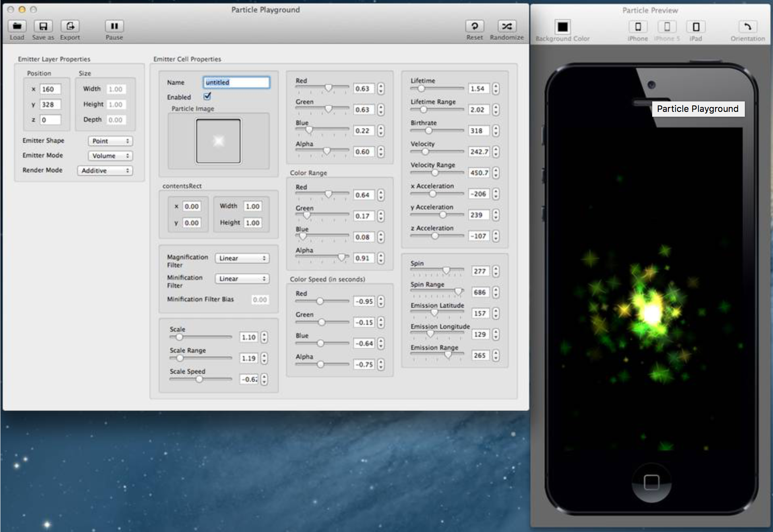Open the Magnification Filter Linear dropdown
Image resolution: width=773 pixels, height=532 pixels.
[242, 258]
